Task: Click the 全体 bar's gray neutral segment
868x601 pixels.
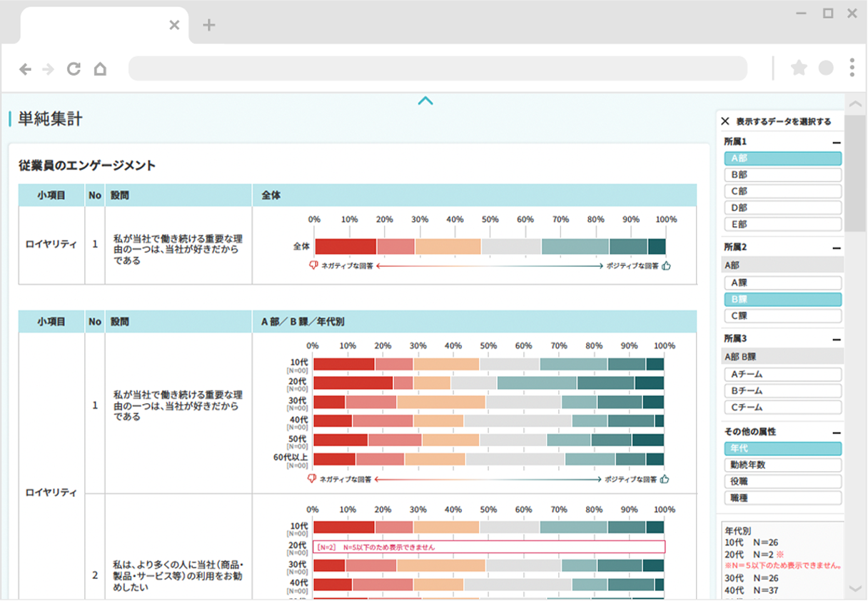Action: point(511,246)
